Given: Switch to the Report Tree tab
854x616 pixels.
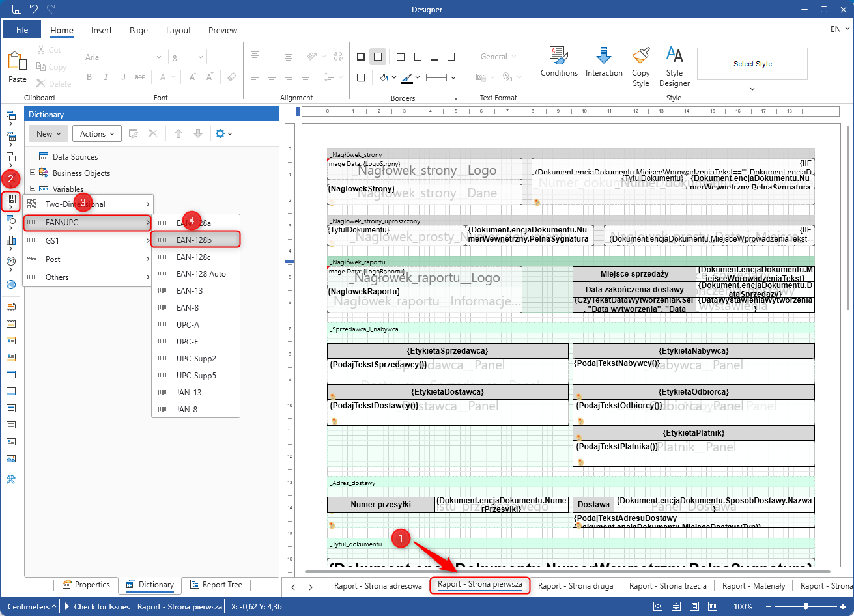Looking at the screenshot, I should tap(216, 585).
